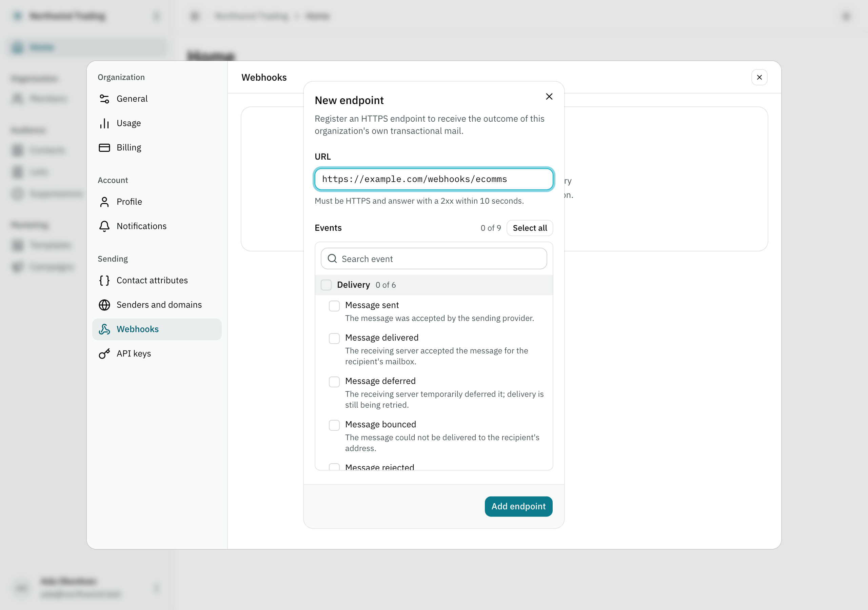
Task: Click the Webhooks icon in sidebar
Action: point(104,329)
